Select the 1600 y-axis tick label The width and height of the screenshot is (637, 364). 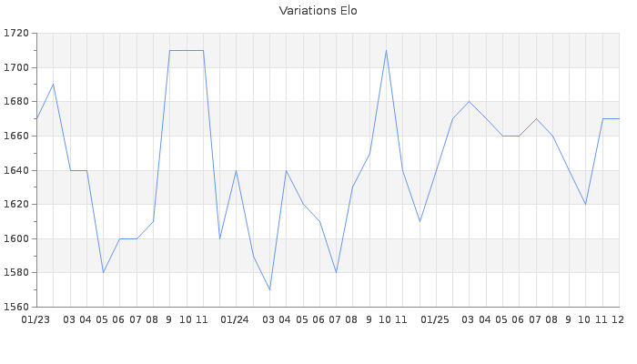[16, 238]
